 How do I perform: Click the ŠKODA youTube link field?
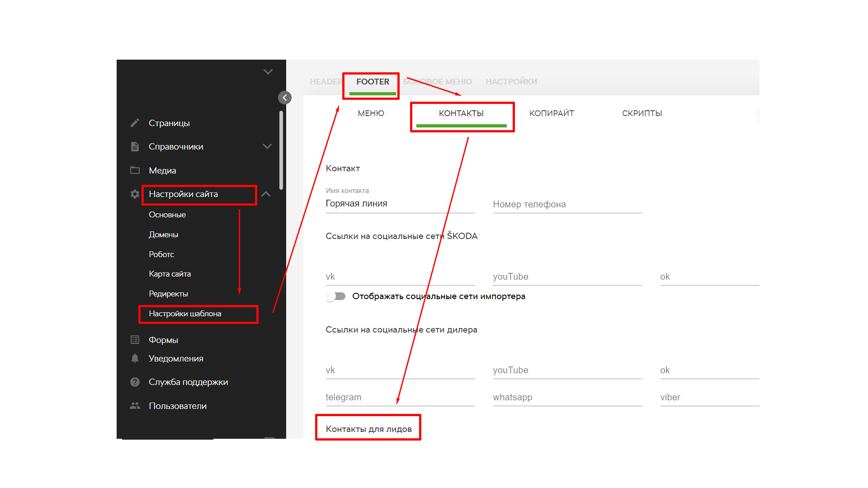coord(567,277)
